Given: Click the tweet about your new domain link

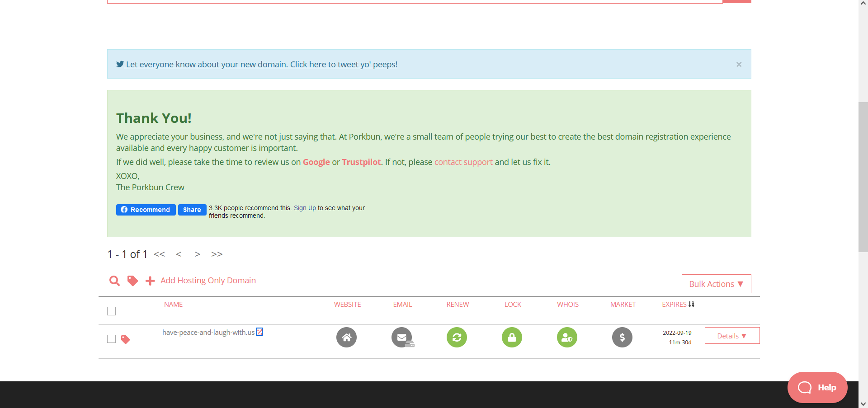Looking at the screenshot, I should [x=257, y=64].
